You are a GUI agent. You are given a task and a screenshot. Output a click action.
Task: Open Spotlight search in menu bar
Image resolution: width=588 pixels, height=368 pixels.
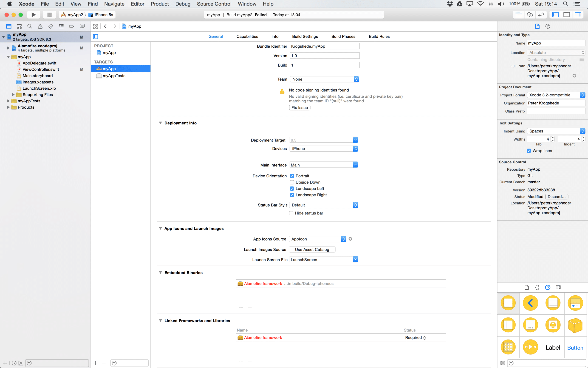[565, 4]
